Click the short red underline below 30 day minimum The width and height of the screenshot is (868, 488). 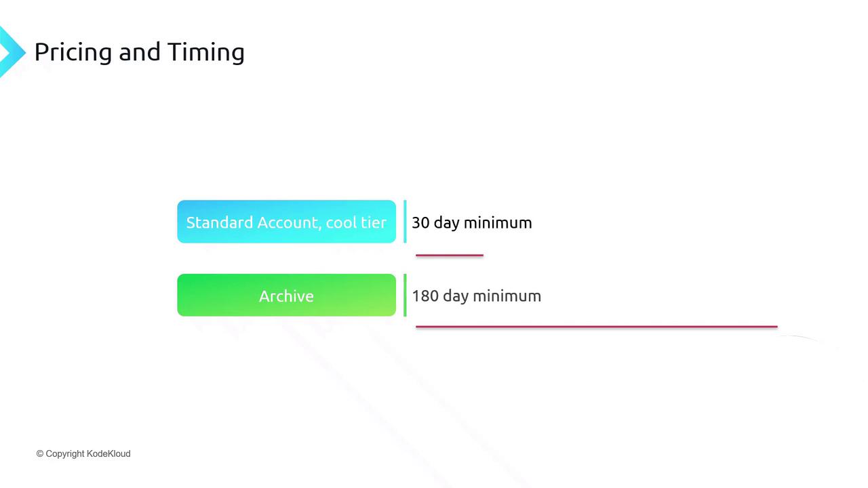(449, 256)
